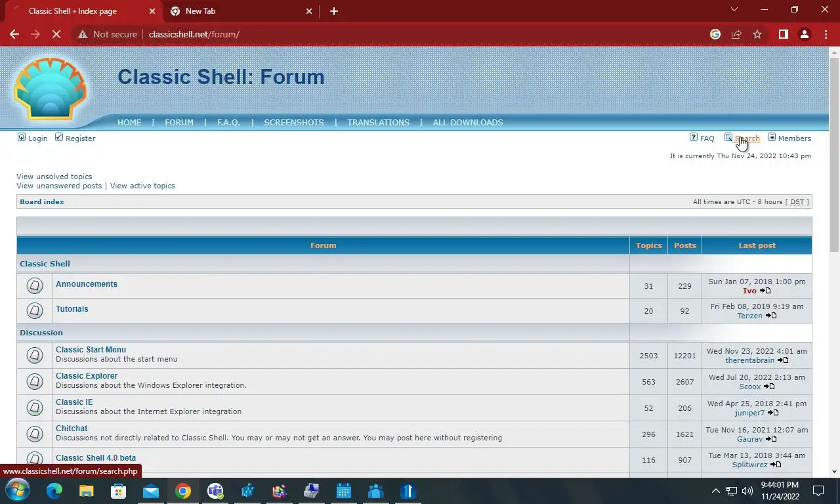Screen dimensions: 840x504
Task: View latest post icon next to Ivo
Action: click(x=765, y=291)
